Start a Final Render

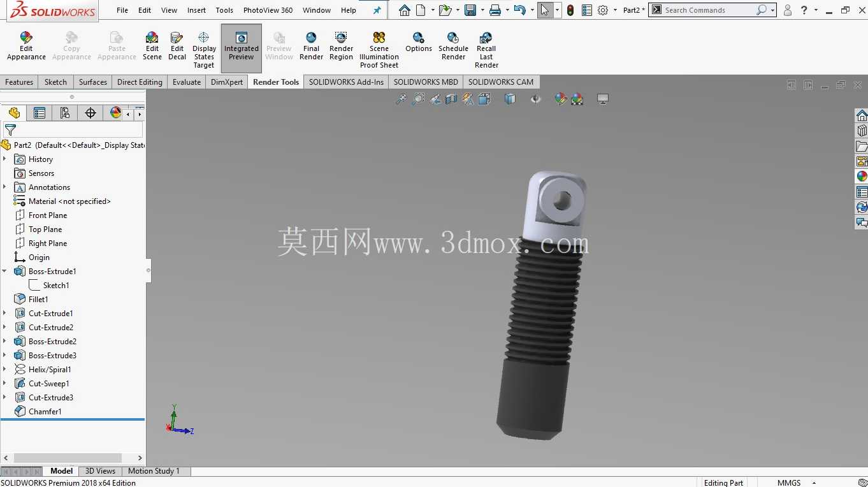311,46
